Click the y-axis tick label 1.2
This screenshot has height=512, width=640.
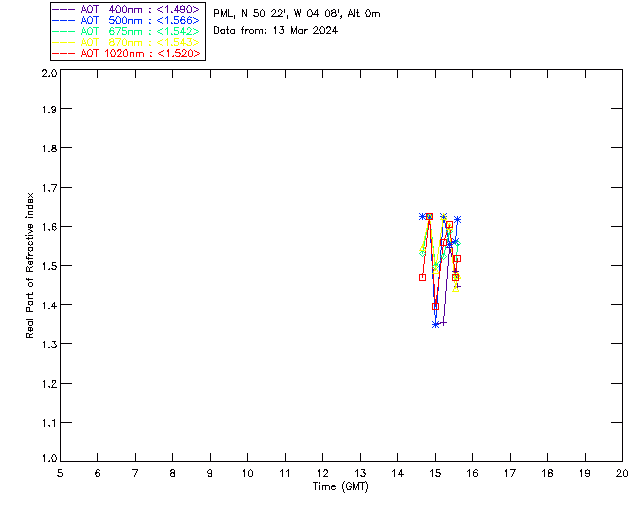pyautogui.click(x=49, y=384)
